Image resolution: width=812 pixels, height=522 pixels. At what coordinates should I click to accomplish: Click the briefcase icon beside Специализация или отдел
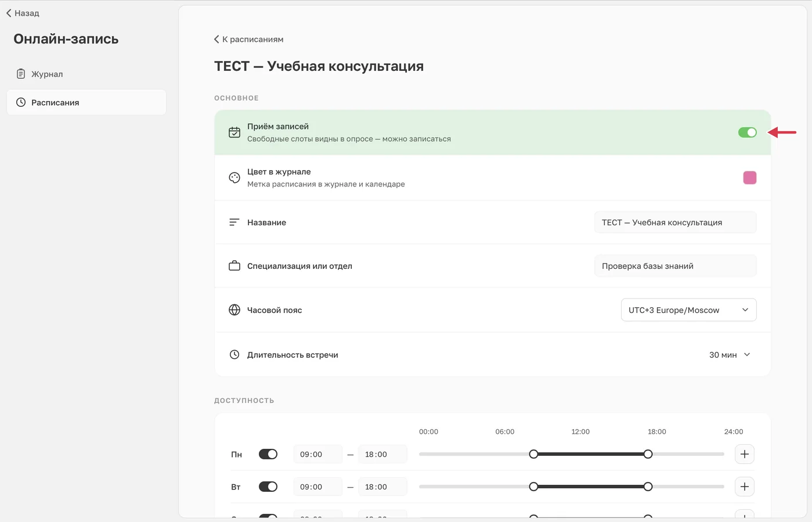pyautogui.click(x=234, y=266)
